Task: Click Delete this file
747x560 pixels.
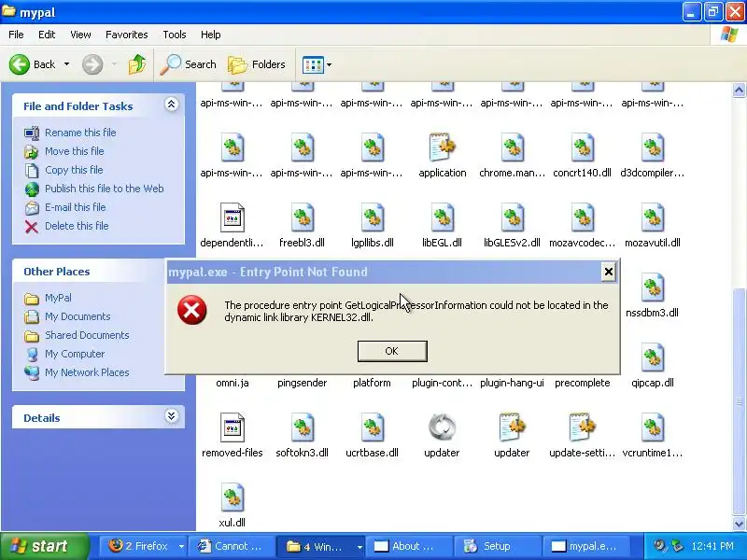Action: 77,226
